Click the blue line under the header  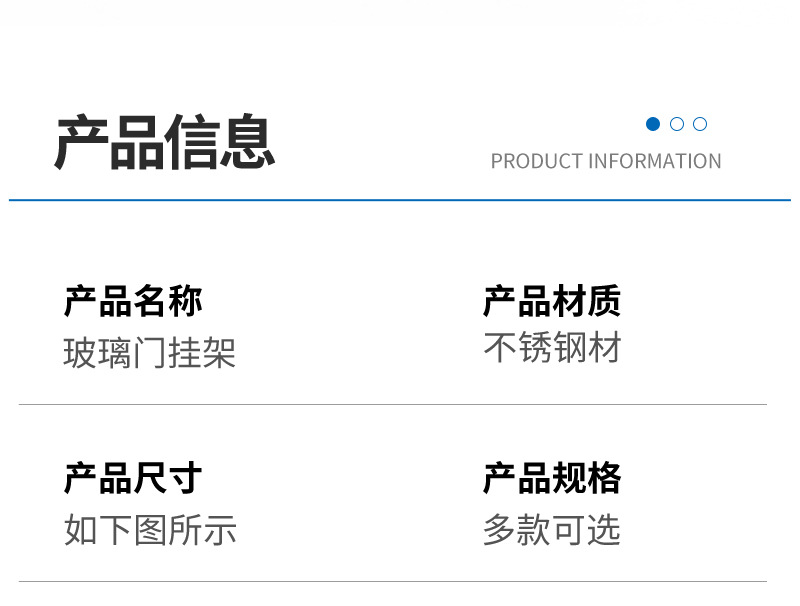[400, 200]
